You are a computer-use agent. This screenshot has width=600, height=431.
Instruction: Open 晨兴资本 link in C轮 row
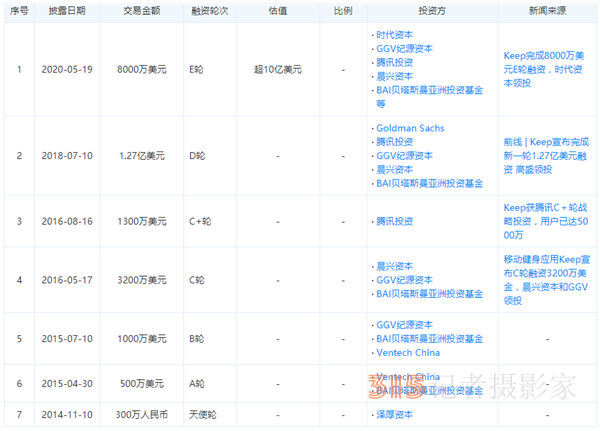coord(395,266)
